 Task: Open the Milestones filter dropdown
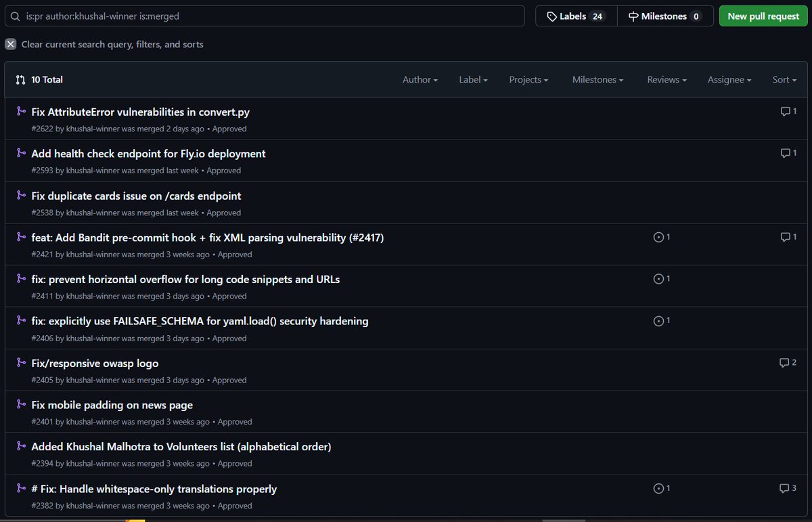[598, 80]
